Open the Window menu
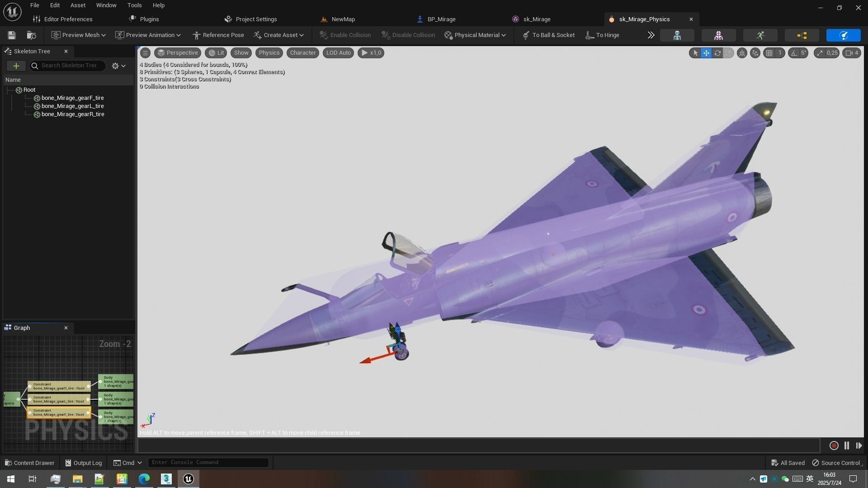Image resolution: width=868 pixels, height=488 pixels. (x=106, y=5)
